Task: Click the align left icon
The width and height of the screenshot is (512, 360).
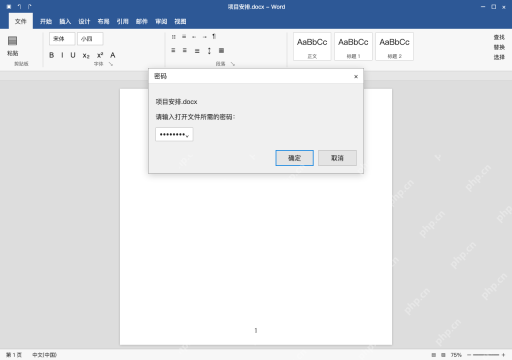Action: (x=173, y=50)
